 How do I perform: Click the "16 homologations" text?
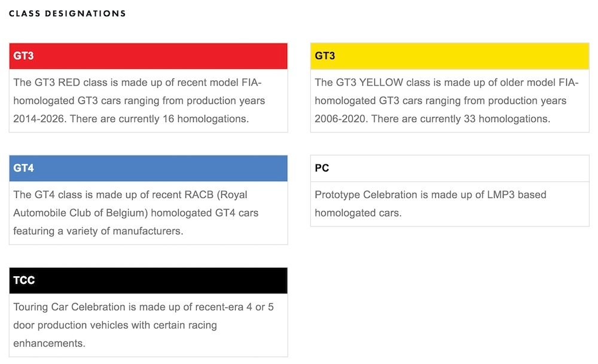(205, 119)
